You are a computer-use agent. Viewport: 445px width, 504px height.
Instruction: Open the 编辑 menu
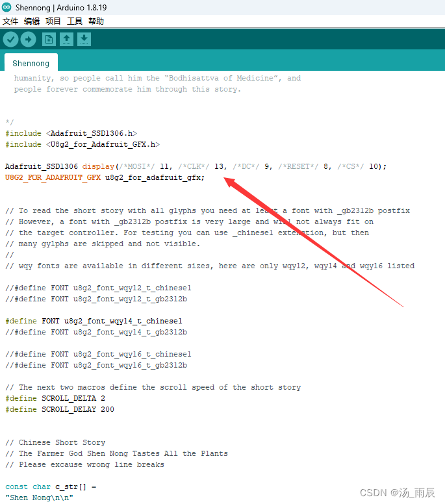pyautogui.click(x=32, y=21)
